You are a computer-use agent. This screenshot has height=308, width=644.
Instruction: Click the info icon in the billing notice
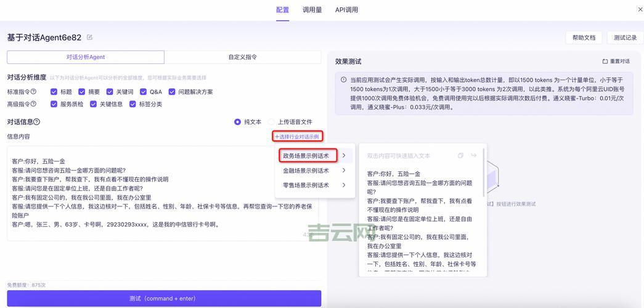[343, 79]
